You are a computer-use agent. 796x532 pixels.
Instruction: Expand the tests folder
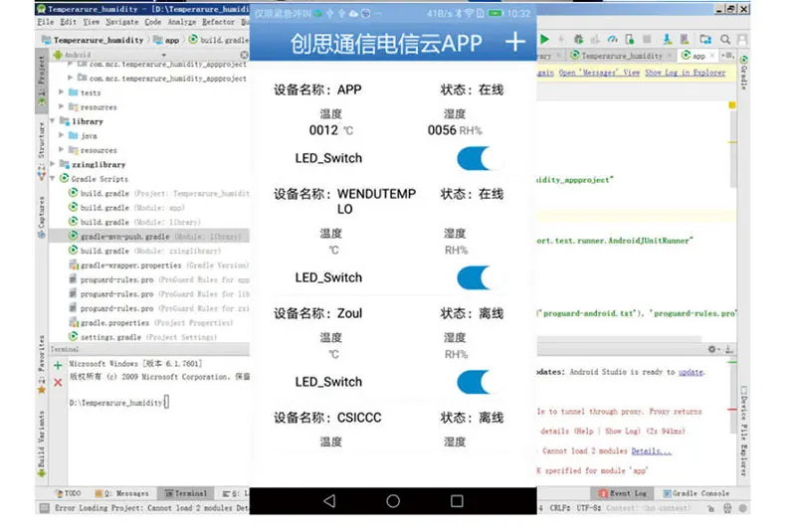(x=61, y=92)
